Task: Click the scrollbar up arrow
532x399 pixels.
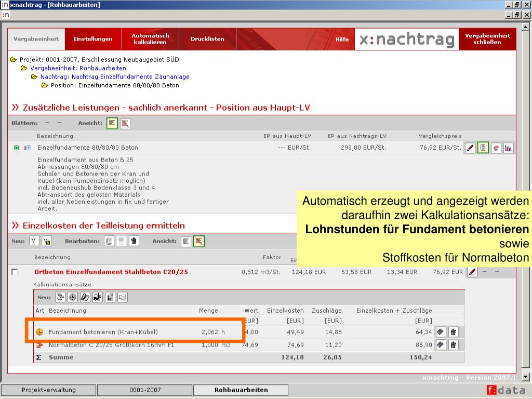Action: (526, 26)
